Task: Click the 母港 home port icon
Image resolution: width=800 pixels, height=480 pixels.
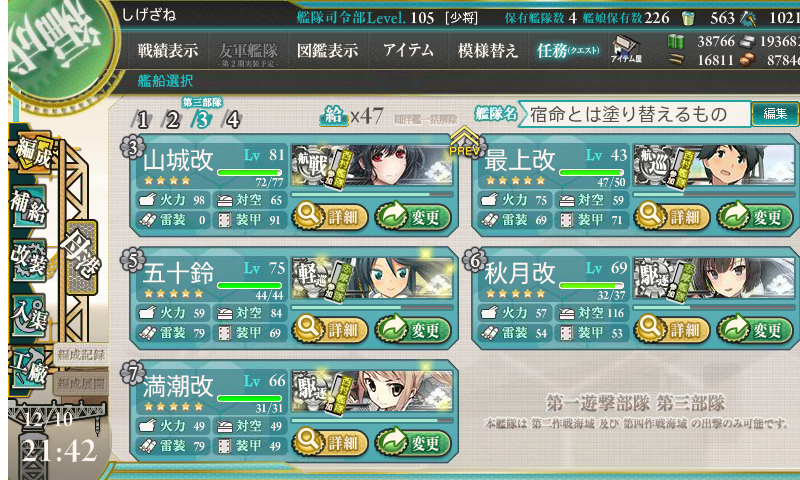Action: point(81,258)
